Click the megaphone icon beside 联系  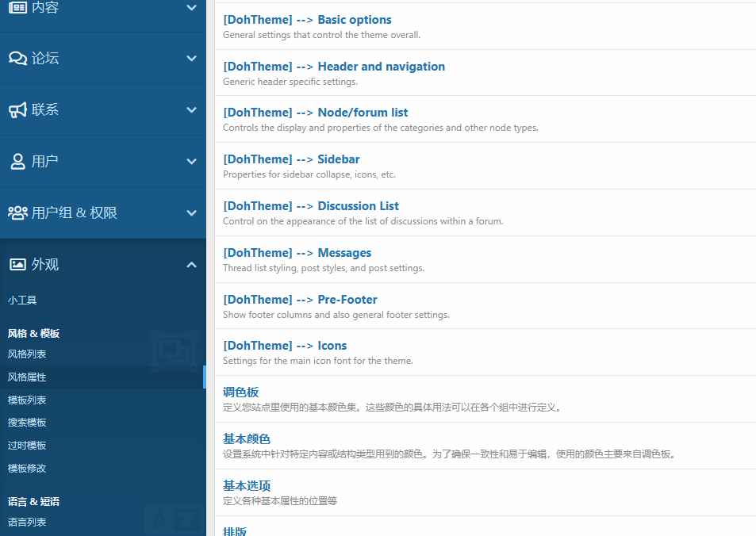click(17, 109)
